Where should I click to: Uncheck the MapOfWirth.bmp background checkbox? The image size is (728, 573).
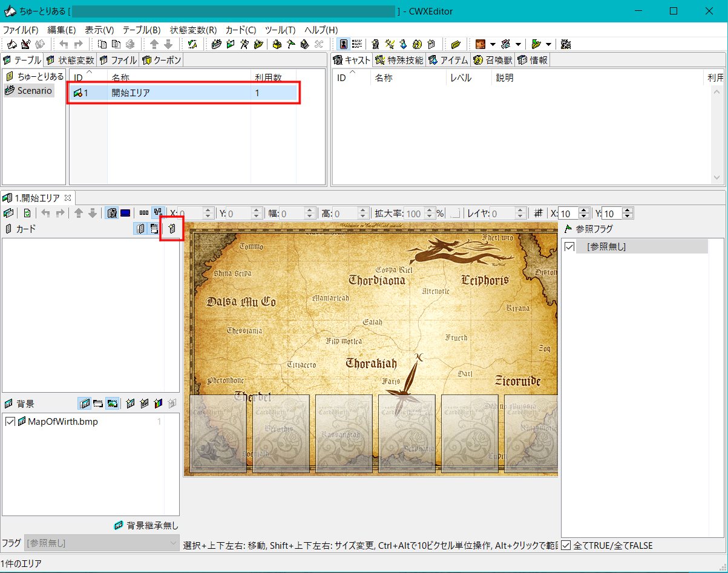[10, 422]
